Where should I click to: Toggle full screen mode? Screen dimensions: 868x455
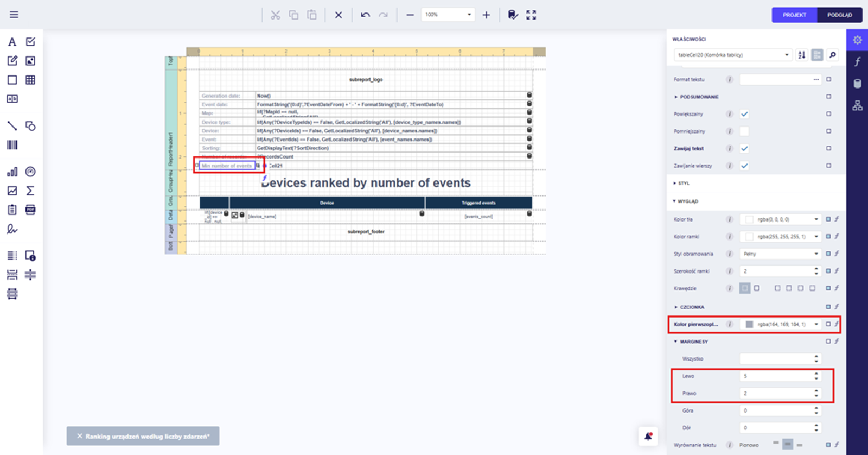(x=531, y=15)
